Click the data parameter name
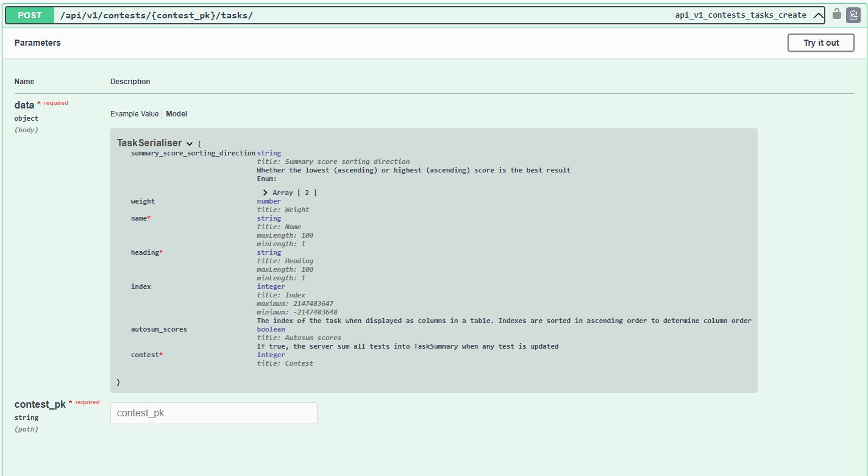 pyautogui.click(x=24, y=105)
